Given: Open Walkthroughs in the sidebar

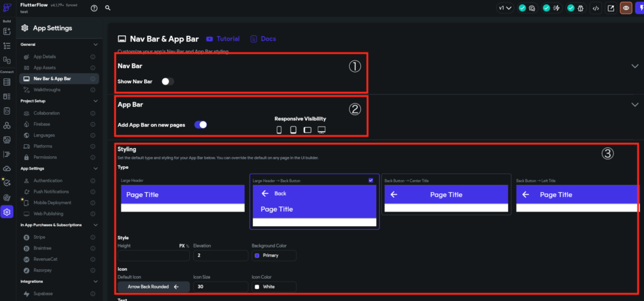Looking at the screenshot, I should pyautogui.click(x=47, y=90).
